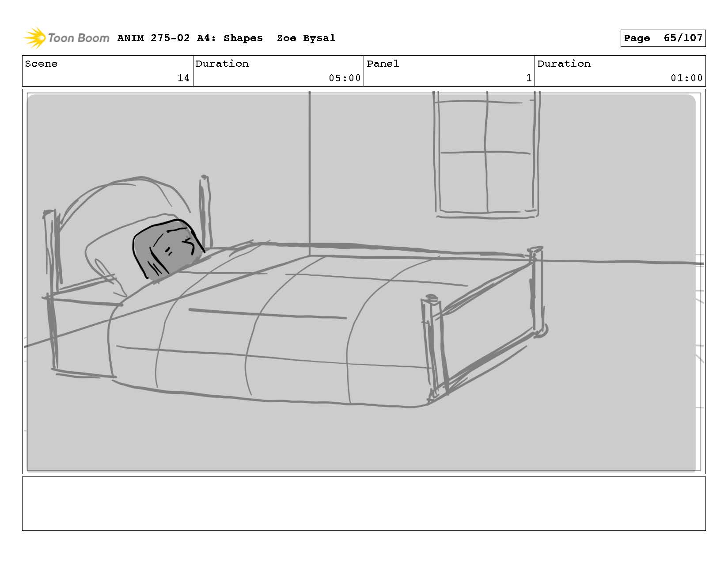Click the scene Duration value 05:00
The width and height of the screenshot is (728, 564).
pos(345,78)
